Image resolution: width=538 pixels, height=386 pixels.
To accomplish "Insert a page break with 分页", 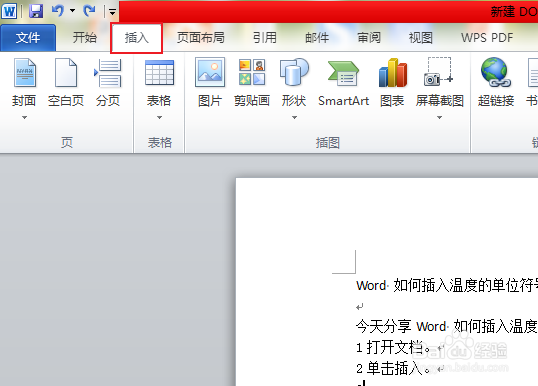I will click(108, 82).
